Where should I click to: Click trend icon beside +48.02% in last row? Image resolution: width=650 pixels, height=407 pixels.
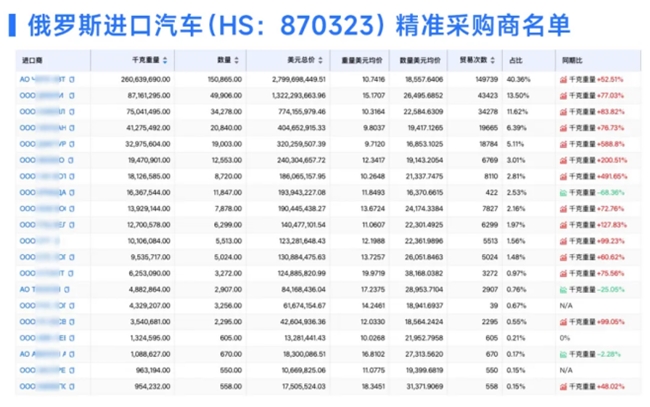[x=564, y=386]
